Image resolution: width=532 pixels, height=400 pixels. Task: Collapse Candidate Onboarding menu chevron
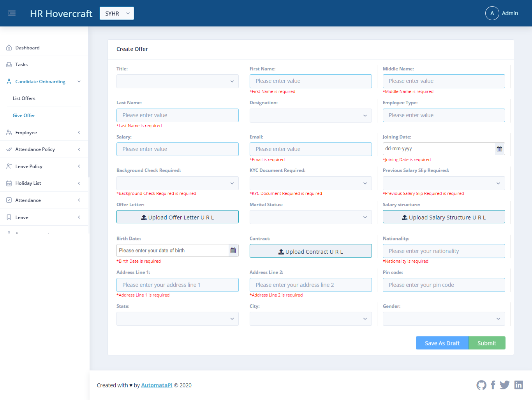point(79,82)
